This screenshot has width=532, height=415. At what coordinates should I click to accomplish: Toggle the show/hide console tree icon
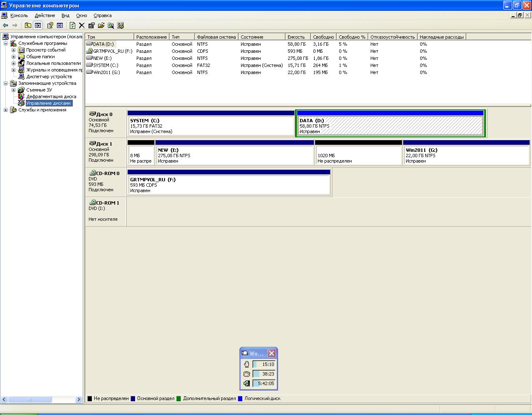(x=38, y=25)
